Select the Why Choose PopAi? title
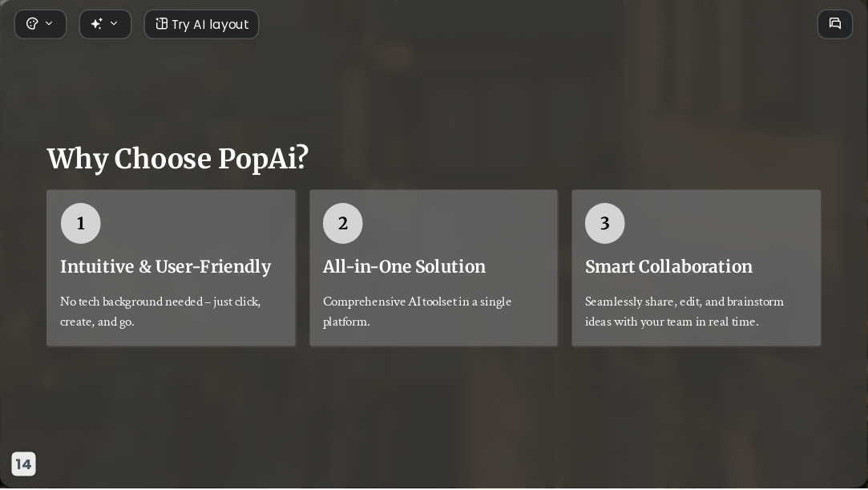 tap(178, 158)
